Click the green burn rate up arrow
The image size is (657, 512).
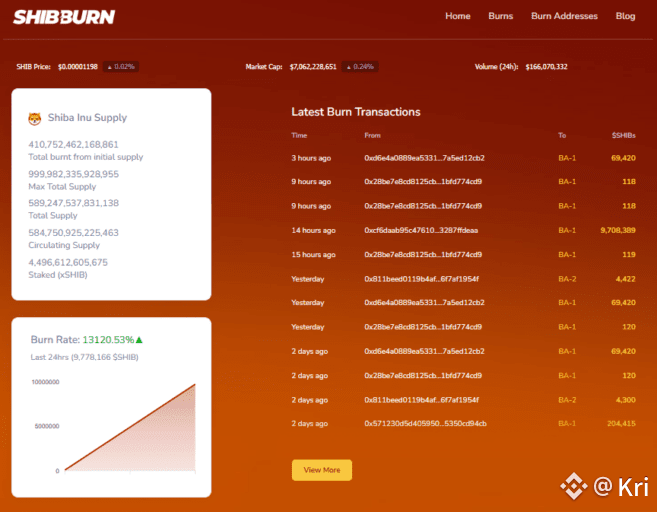pyautogui.click(x=139, y=340)
